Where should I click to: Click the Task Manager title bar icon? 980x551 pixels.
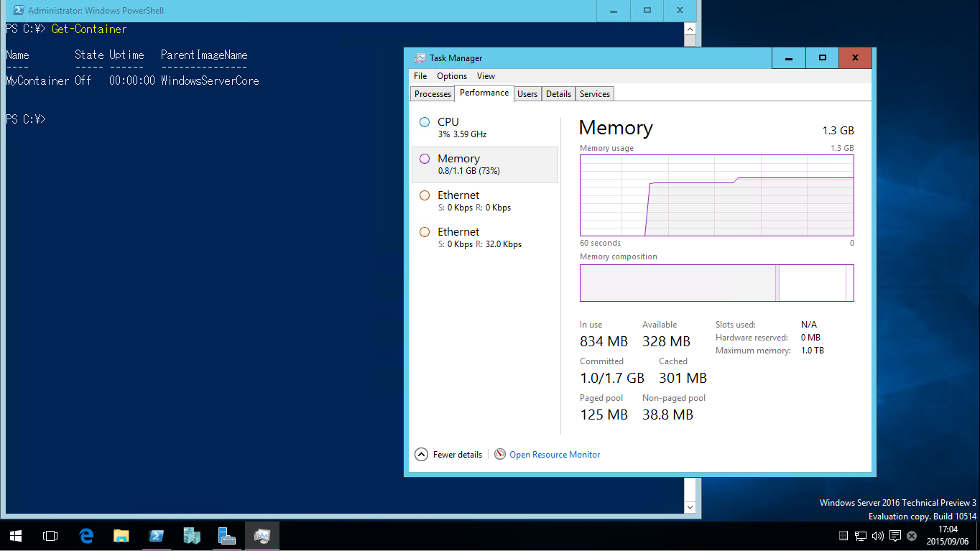tap(420, 58)
